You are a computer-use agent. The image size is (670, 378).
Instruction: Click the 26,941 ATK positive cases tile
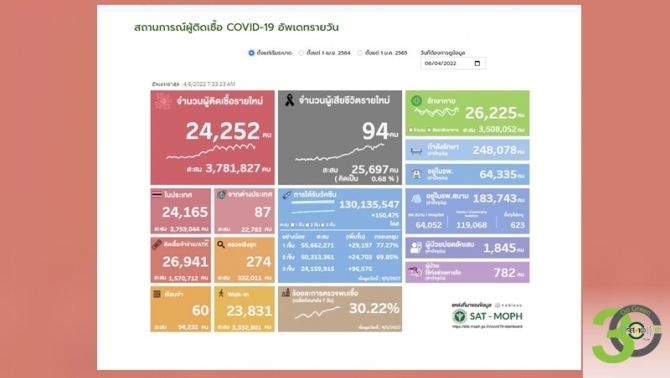181,260
